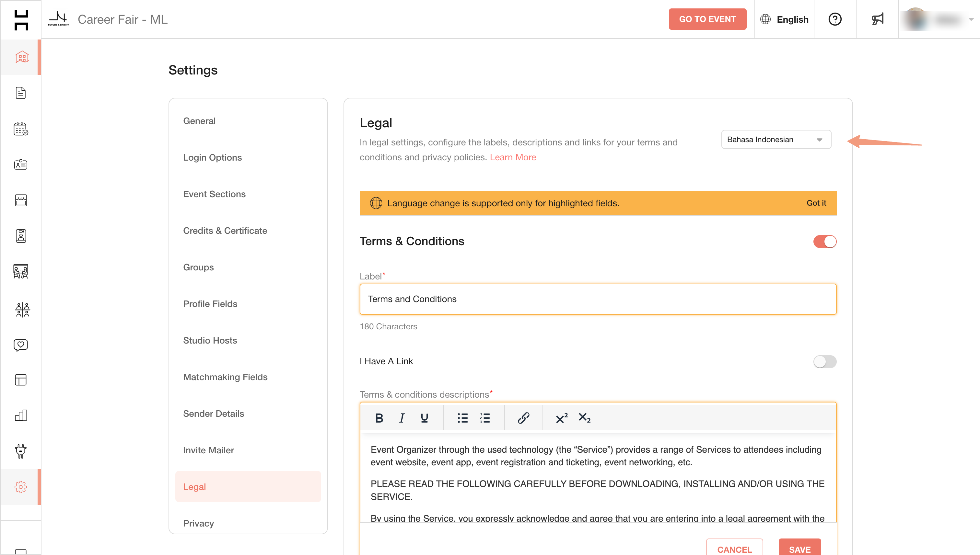Viewport: 980px width, 555px height.
Task: Insert a hyperlink in the editor
Action: [524, 418]
